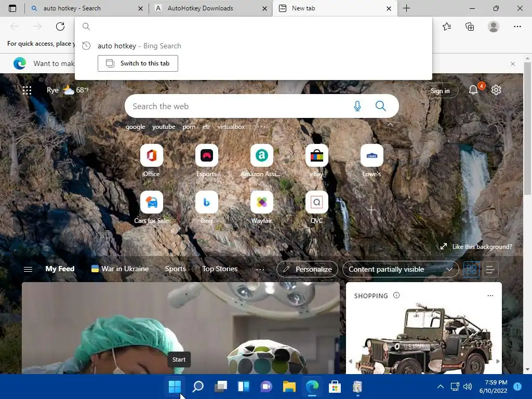Viewport: 532px width, 399px height.
Task: Show more trending searches ellipsis
Action: pos(261,127)
